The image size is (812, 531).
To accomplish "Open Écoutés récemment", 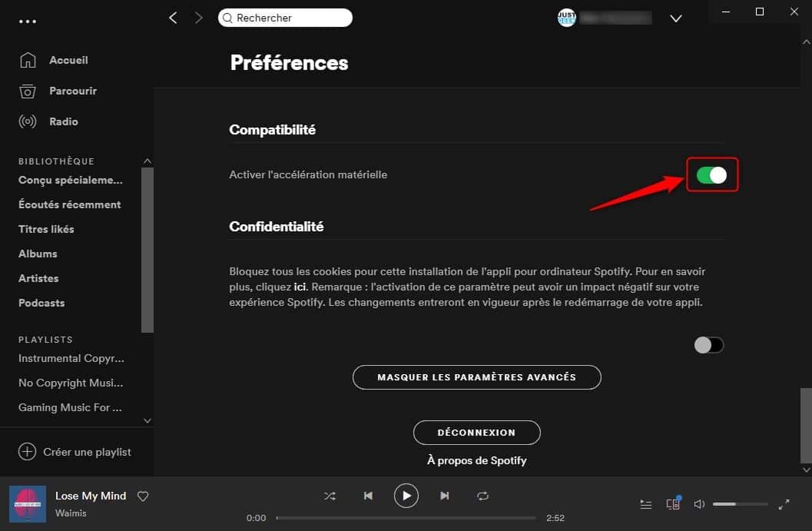I will (69, 204).
